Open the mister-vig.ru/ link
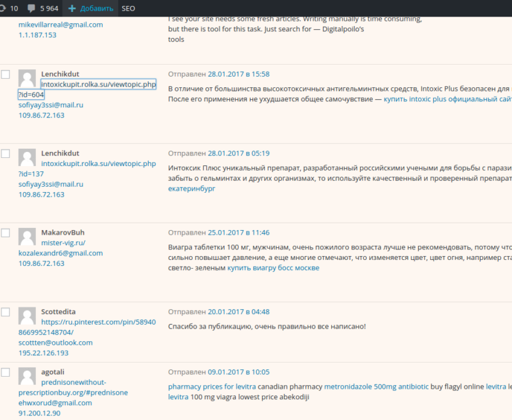Viewport: 512px width, 420px height. (63, 243)
